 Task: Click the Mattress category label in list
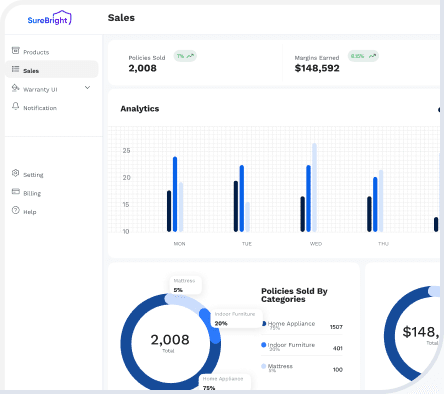pyautogui.click(x=280, y=366)
